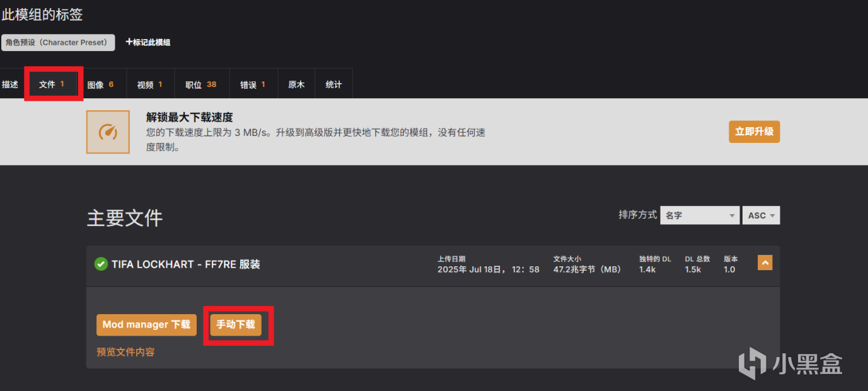Switch to the 描述 tab
Screen dimensions: 868x391
(10, 84)
